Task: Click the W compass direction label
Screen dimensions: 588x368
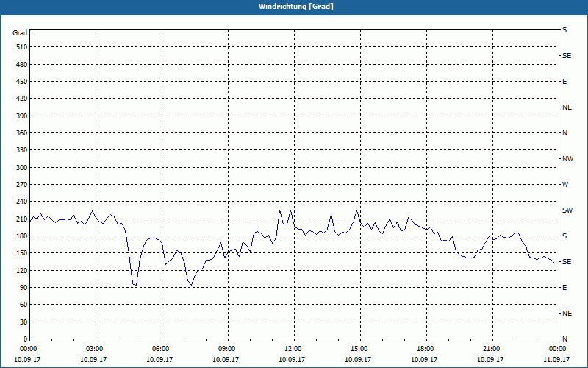Action: [x=565, y=185]
